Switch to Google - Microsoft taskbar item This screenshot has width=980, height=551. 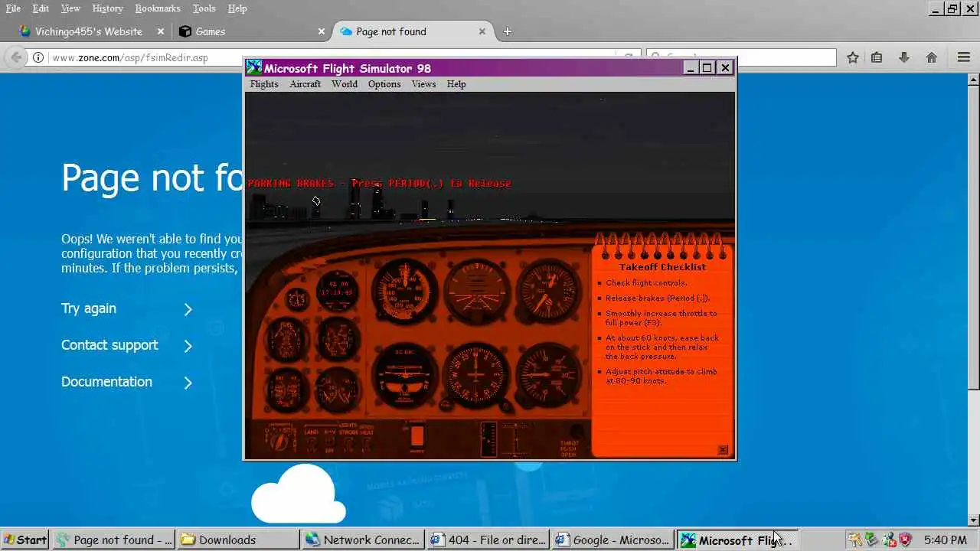coord(612,540)
